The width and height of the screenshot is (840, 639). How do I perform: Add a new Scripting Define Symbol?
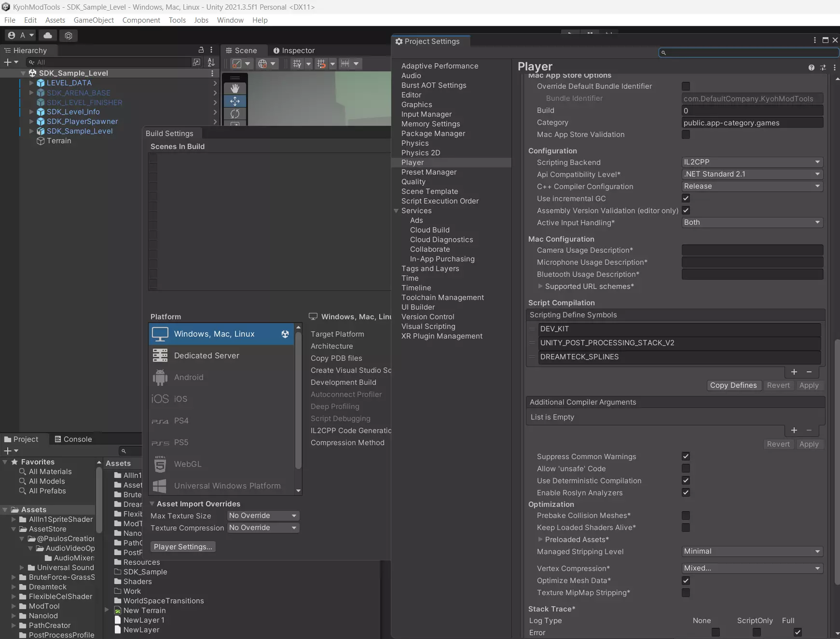pos(794,372)
